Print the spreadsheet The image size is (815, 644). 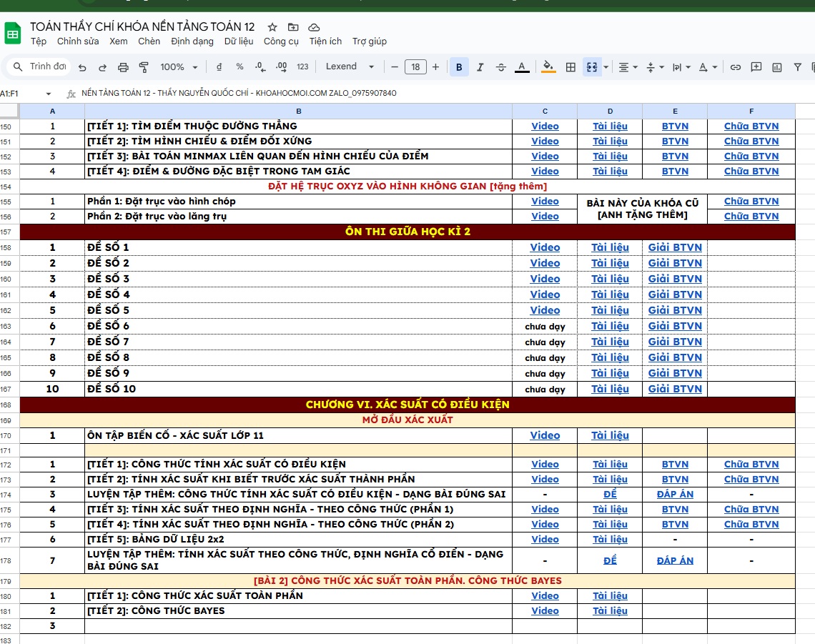click(x=123, y=67)
